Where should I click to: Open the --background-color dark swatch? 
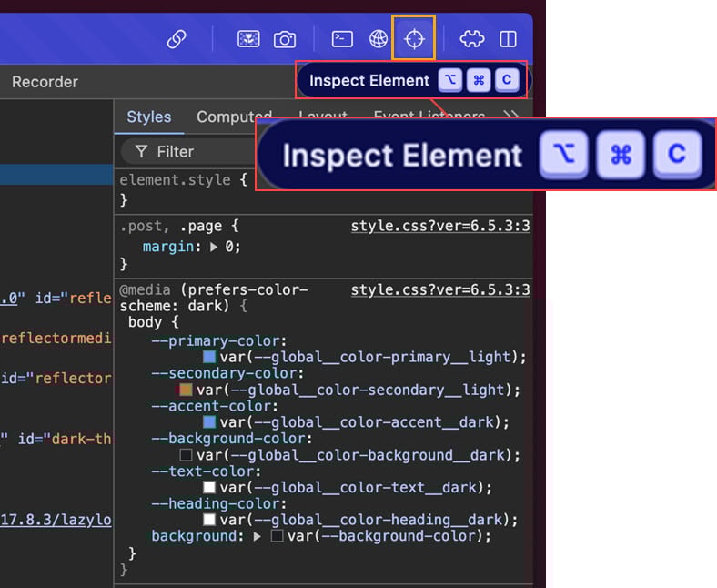[x=186, y=455]
